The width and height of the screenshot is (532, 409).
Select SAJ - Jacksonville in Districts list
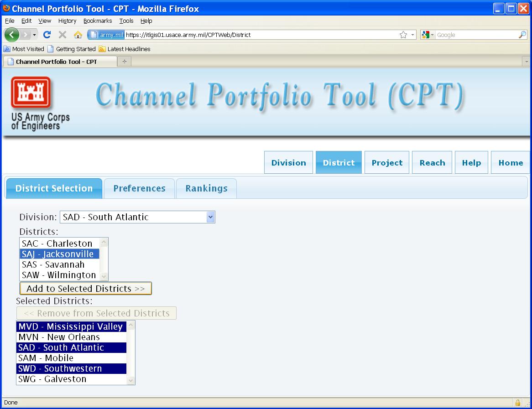click(x=60, y=254)
